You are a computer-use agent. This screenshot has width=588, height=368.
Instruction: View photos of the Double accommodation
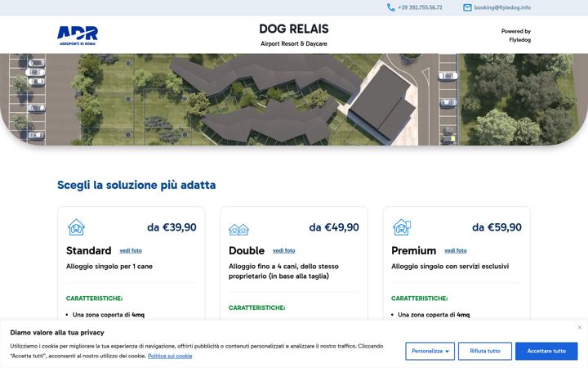pyautogui.click(x=284, y=250)
